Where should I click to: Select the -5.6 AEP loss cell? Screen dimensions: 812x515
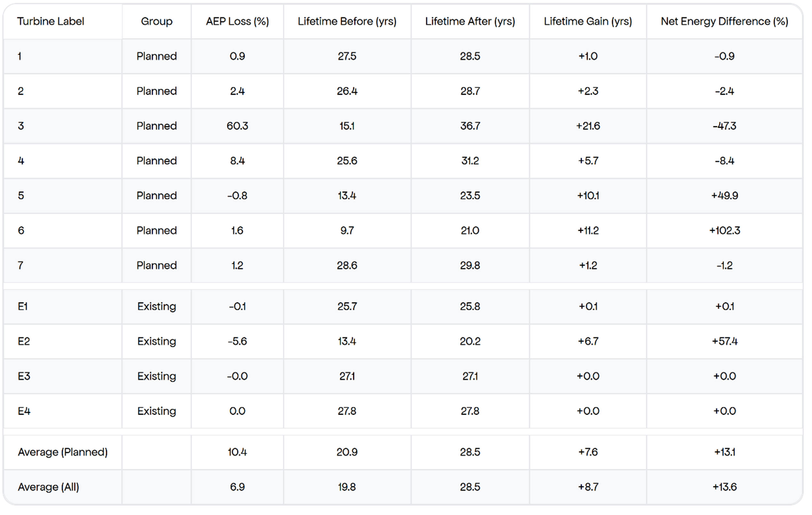[x=237, y=341]
